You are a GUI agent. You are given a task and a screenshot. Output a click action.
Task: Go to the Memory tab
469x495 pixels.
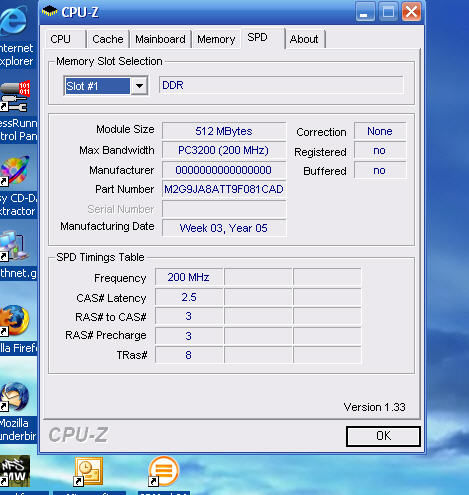pos(216,39)
